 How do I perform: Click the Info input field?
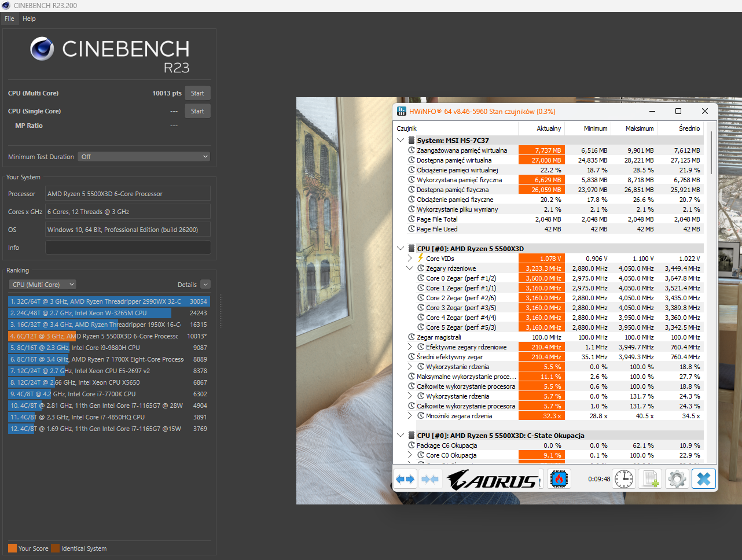pyautogui.click(x=128, y=248)
